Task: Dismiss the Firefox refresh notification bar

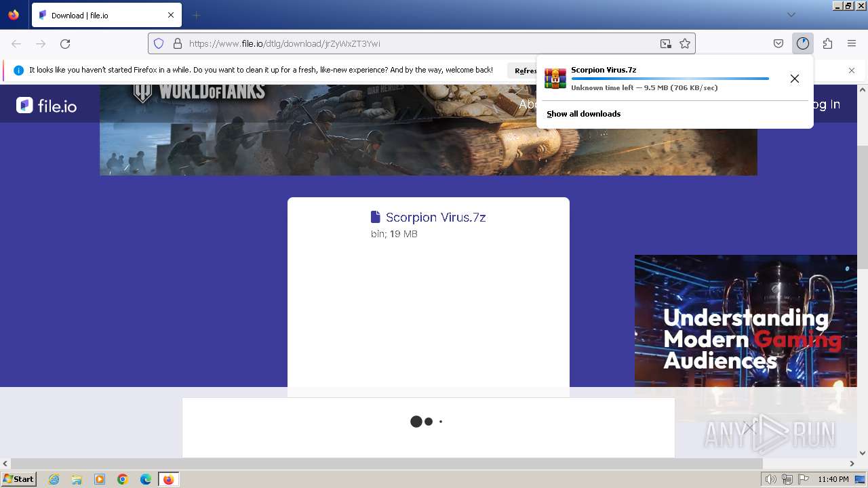Action: (x=852, y=70)
